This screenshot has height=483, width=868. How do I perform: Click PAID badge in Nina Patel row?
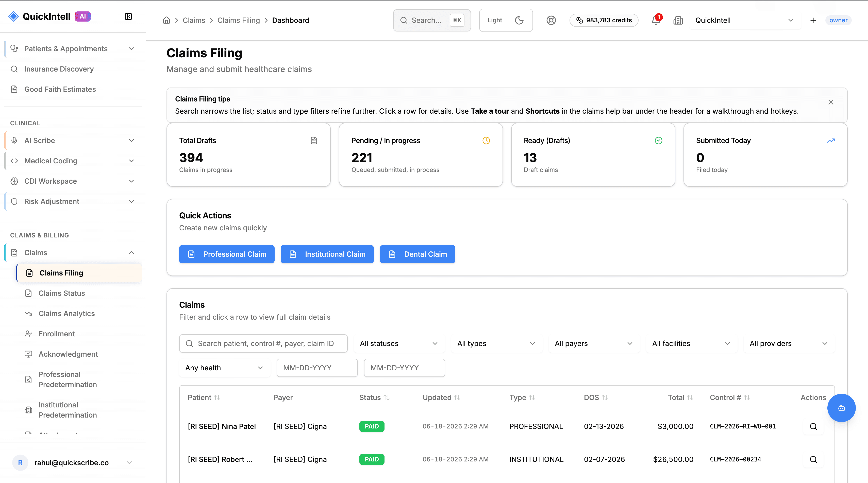click(372, 426)
